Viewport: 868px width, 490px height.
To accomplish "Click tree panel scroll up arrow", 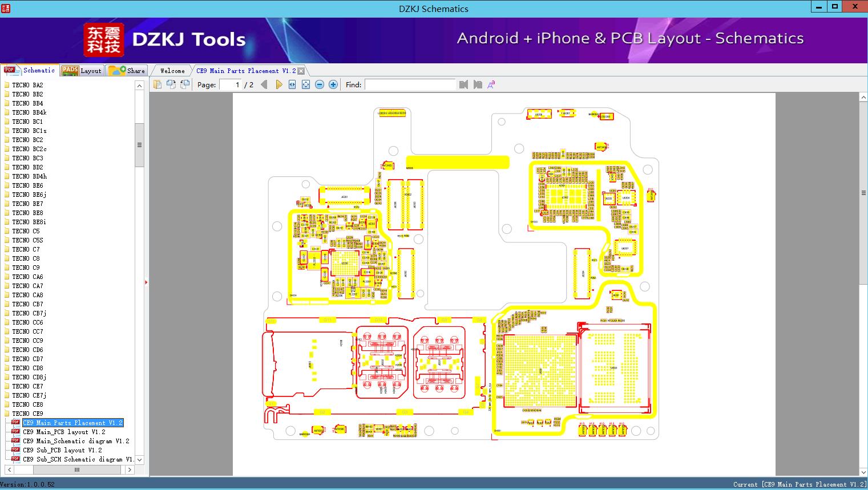I will coord(139,86).
